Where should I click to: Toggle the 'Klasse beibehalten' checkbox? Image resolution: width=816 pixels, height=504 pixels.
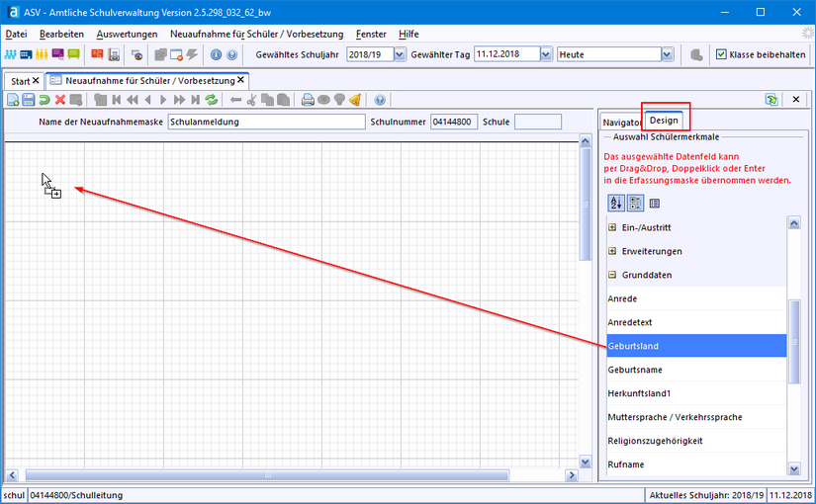point(721,54)
